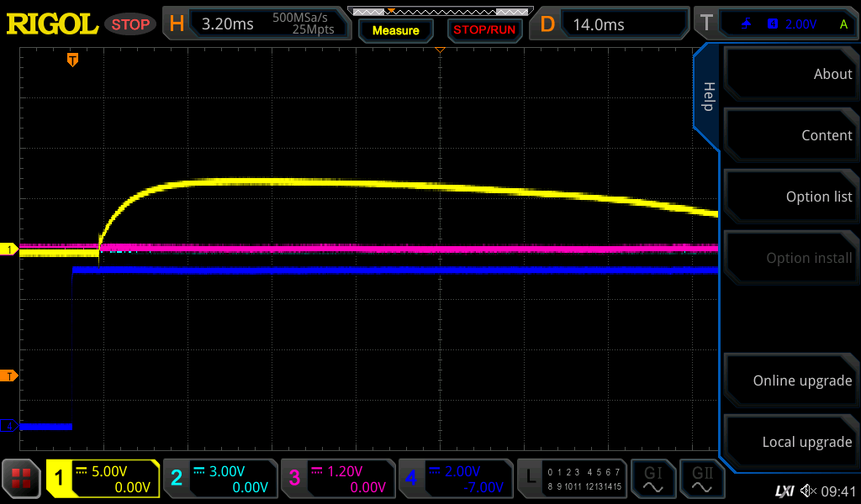Toggle channel 2 with 3.00V scale
Image resolution: width=861 pixels, height=504 pixels.
coord(220,479)
